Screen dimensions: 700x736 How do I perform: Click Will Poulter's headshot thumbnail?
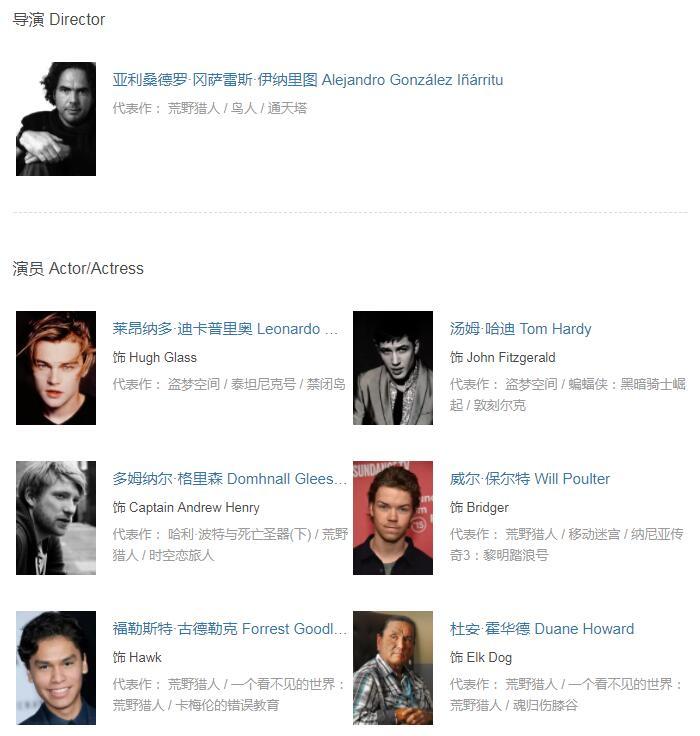pyautogui.click(x=393, y=518)
